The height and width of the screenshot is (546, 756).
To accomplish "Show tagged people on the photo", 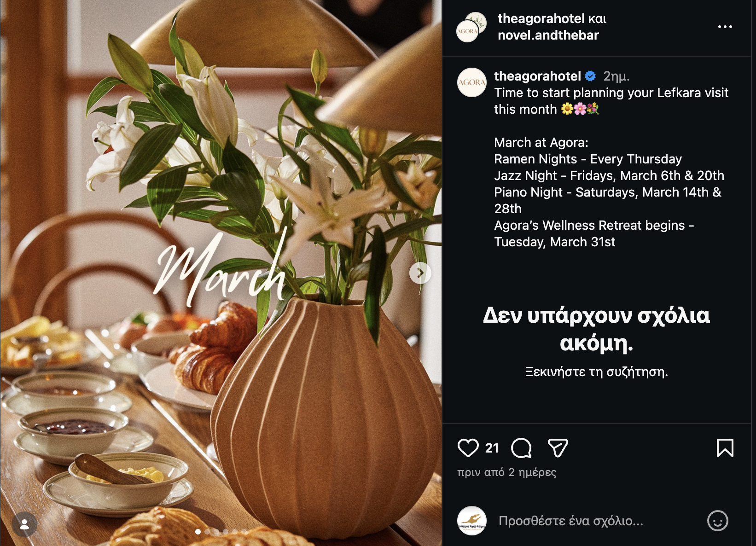I will (24, 524).
